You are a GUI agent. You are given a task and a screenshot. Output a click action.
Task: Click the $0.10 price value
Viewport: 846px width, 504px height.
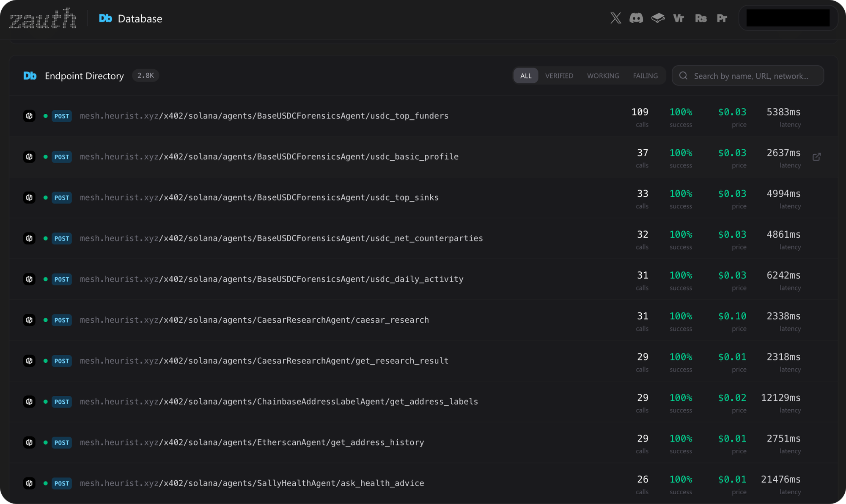click(x=732, y=316)
